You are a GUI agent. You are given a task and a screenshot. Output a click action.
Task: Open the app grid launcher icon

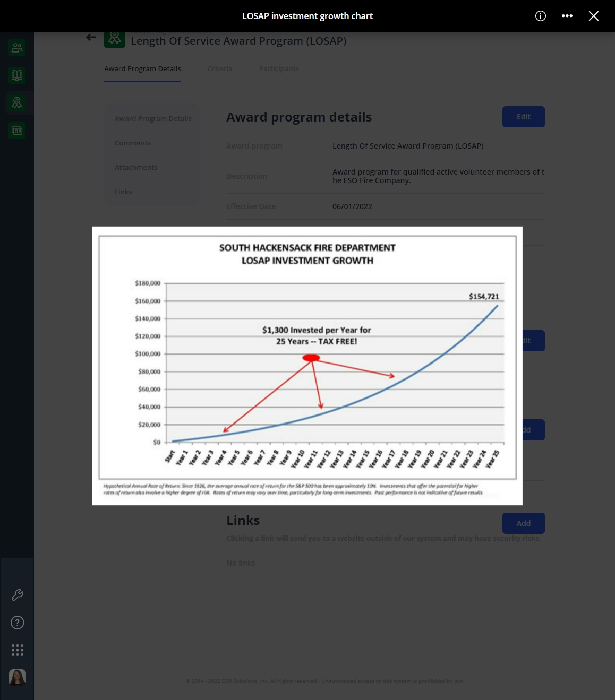pyautogui.click(x=18, y=650)
